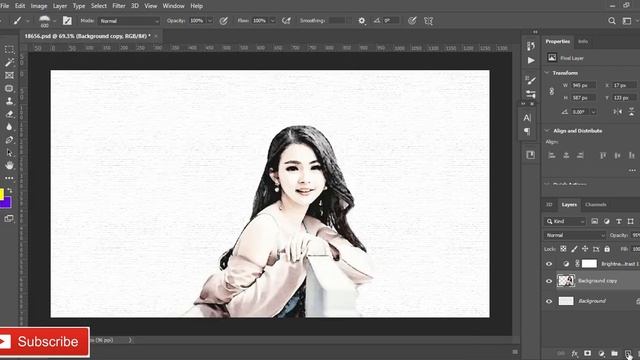Click the Create new layer icon
This screenshot has height=360, width=640.
(628, 353)
